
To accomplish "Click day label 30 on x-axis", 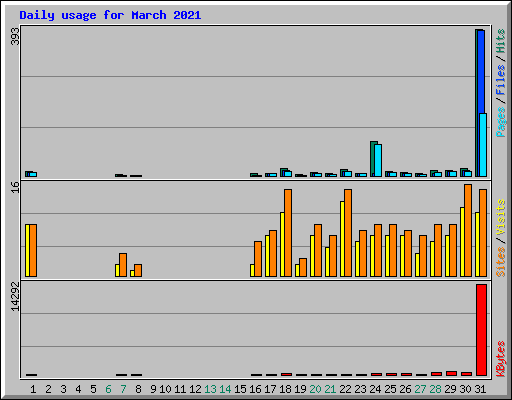I will pos(465,389).
